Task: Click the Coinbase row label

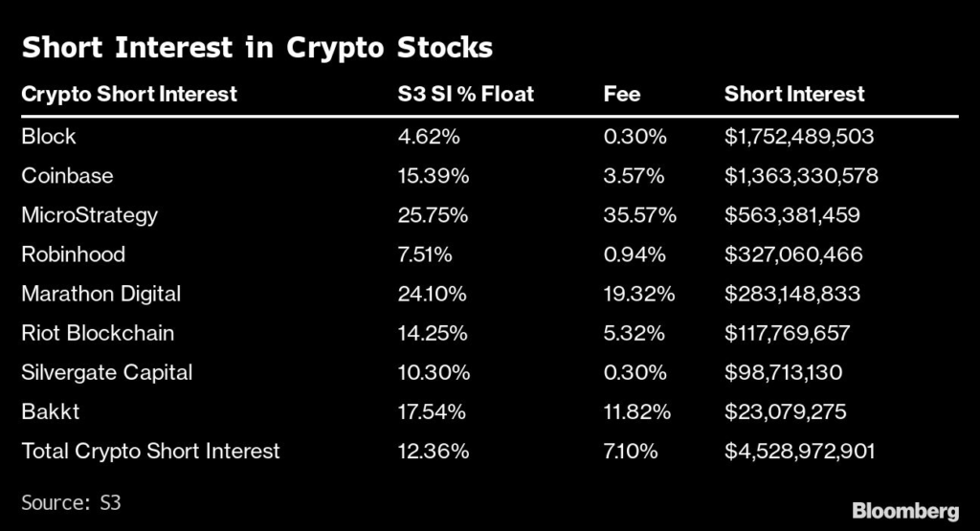Action: coord(67,176)
